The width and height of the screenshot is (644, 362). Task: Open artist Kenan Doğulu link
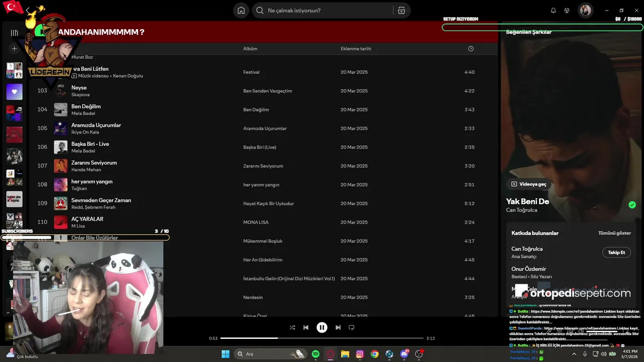128,76
